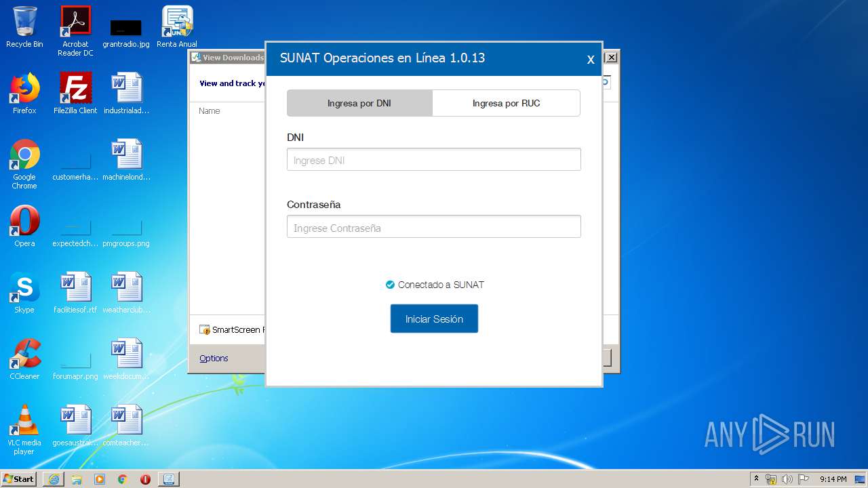Click the Name column header in View Downloads
This screenshot has height=488, width=868.
(210, 111)
